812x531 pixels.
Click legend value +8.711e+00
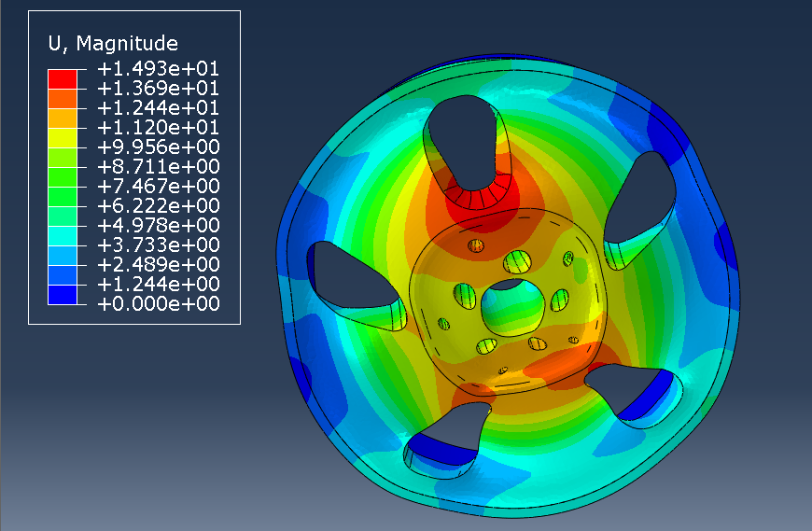coord(159,167)
